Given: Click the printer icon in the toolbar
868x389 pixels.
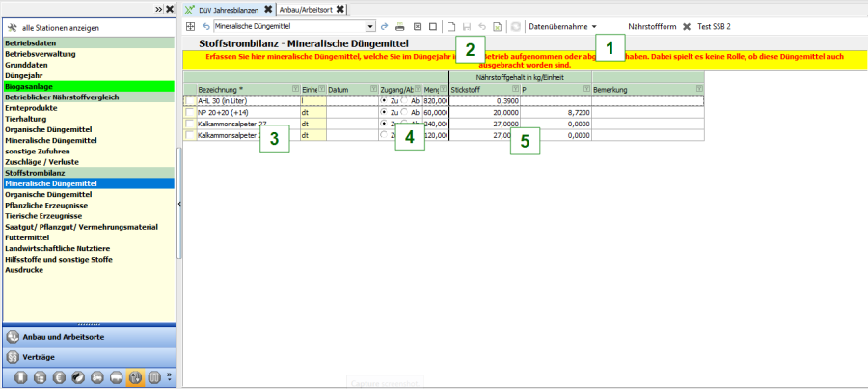Looking at the screenshot, I should coord(400,26).
